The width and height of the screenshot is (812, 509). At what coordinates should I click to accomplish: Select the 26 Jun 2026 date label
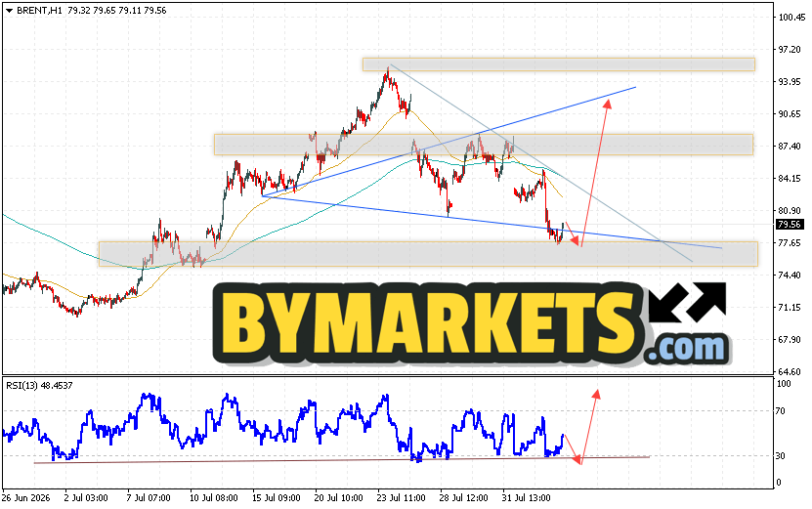tap(25, 498)
